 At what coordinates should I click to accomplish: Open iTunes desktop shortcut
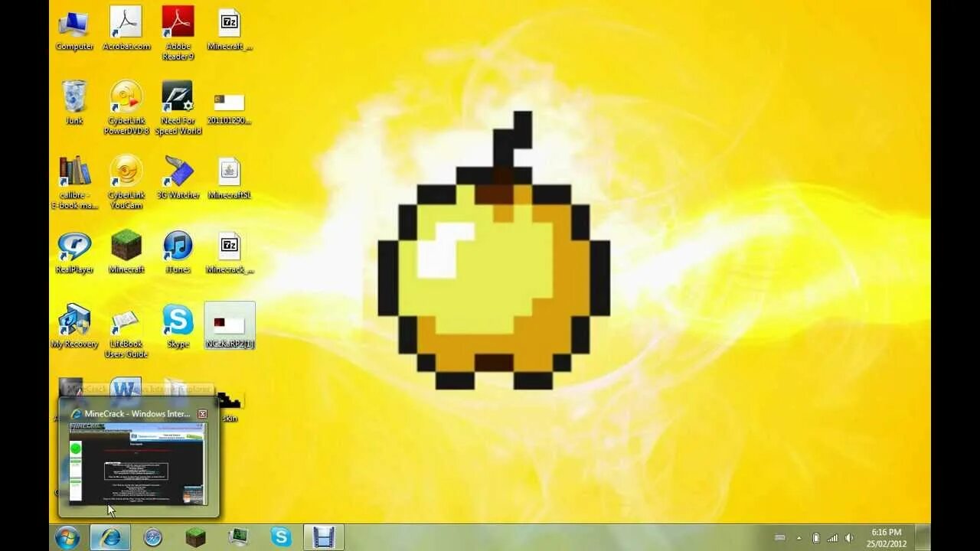pyautogui.click(x=178, y=253)
